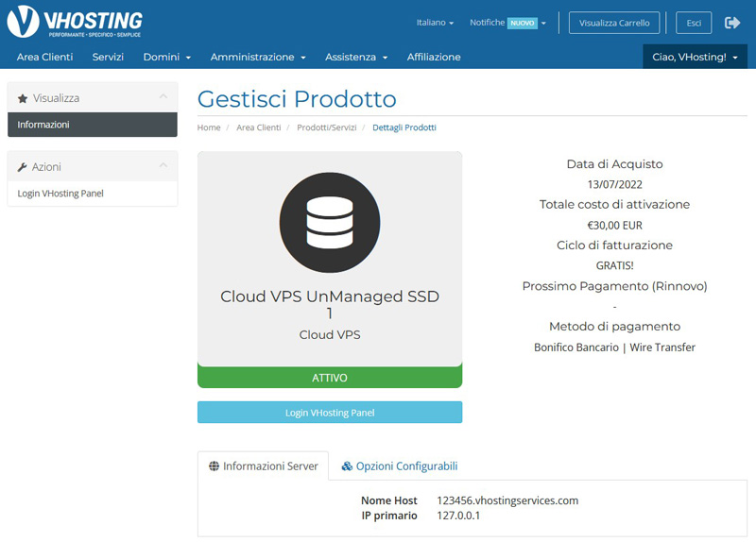
Task: Click the logout arrow icon
Action: (731, 23)
